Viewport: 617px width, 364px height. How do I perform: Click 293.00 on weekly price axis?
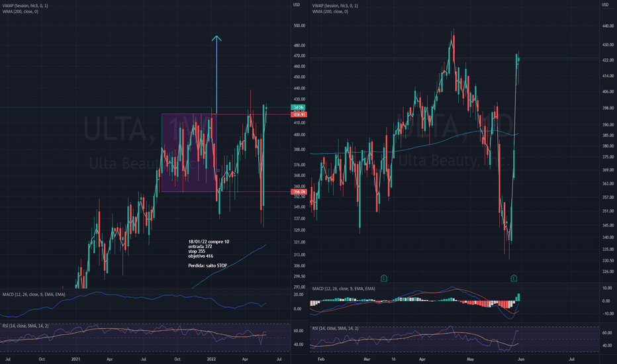point(299,287)
